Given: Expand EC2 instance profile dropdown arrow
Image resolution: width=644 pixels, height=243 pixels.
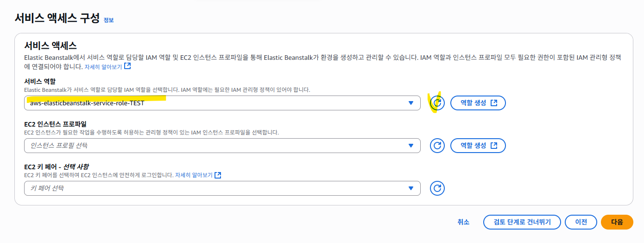Looking at the screenshot, I should point(410,146).
